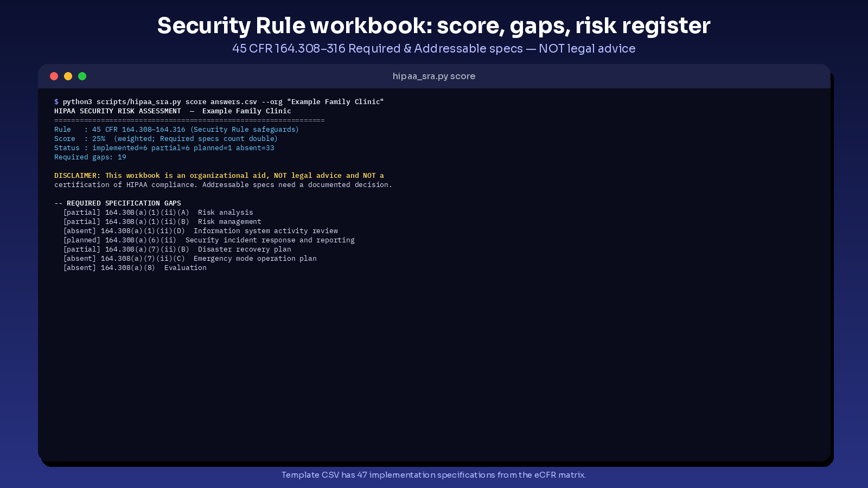The width and height of the screenshot is (868, 488).
Task: Click the yellow minimize window dot
Action: pyautogui.click(x=68, y=76)
